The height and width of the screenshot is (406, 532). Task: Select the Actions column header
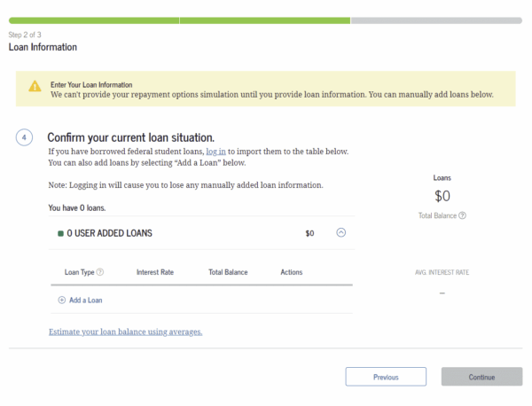tap(292, 272)
